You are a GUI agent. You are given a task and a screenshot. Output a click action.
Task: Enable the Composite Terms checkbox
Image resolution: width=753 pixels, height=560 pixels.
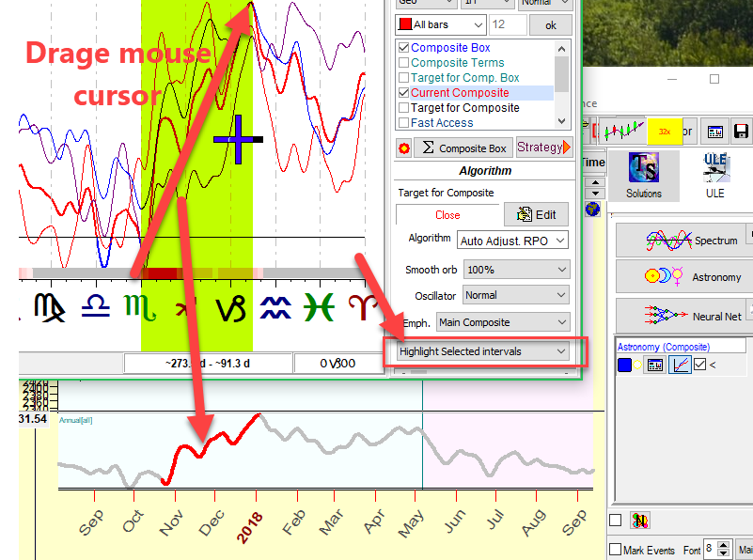coord(404,63)
